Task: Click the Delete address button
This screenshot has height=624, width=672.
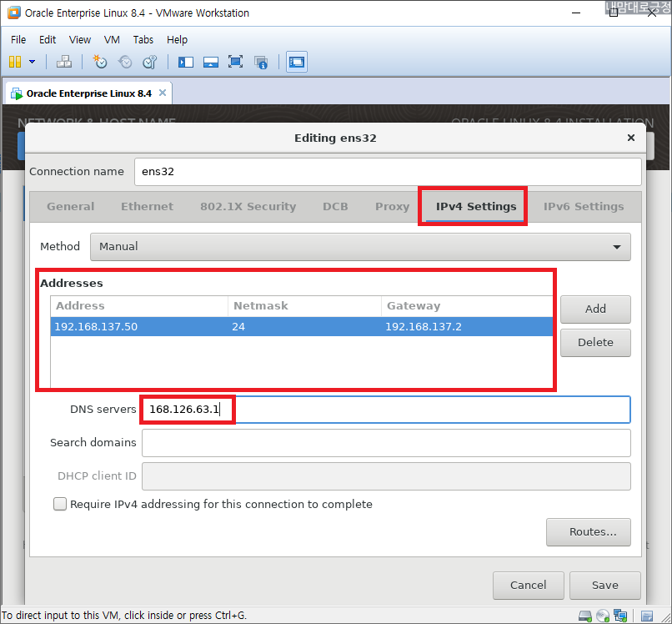Action: (595, 342)
